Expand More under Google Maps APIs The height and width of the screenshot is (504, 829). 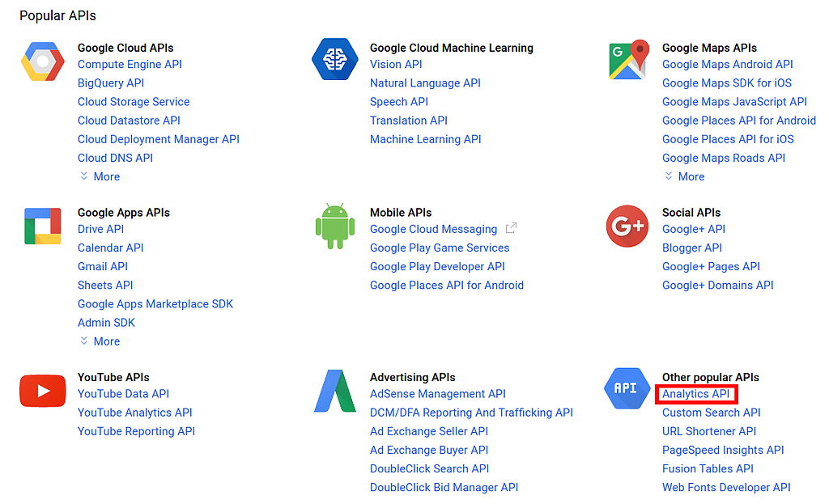point(684,176)
